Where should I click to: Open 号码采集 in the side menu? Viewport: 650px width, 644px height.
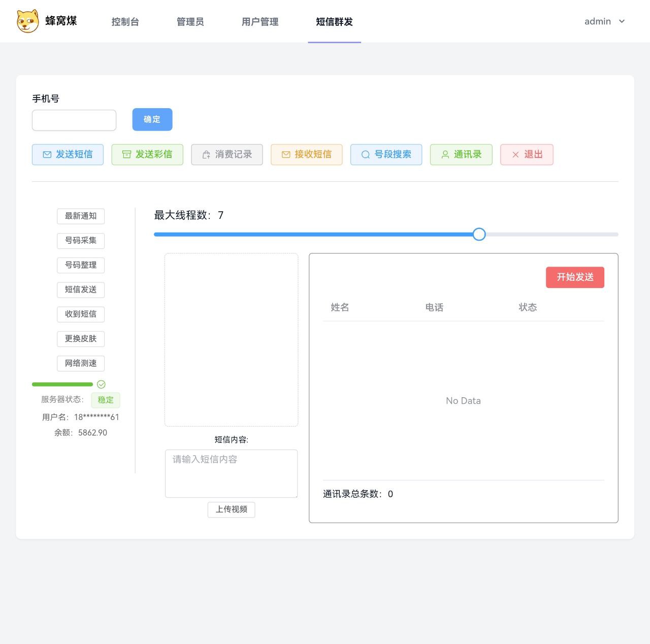[81, 240]
